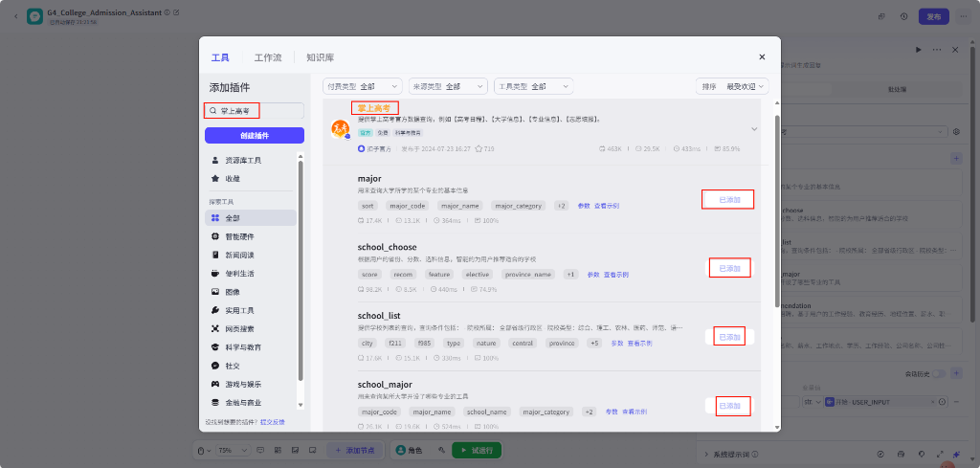This screenshot has height=468, width=980.
Task: Select 资源库工具 in plugin sidebar
Action: point(251,160)
